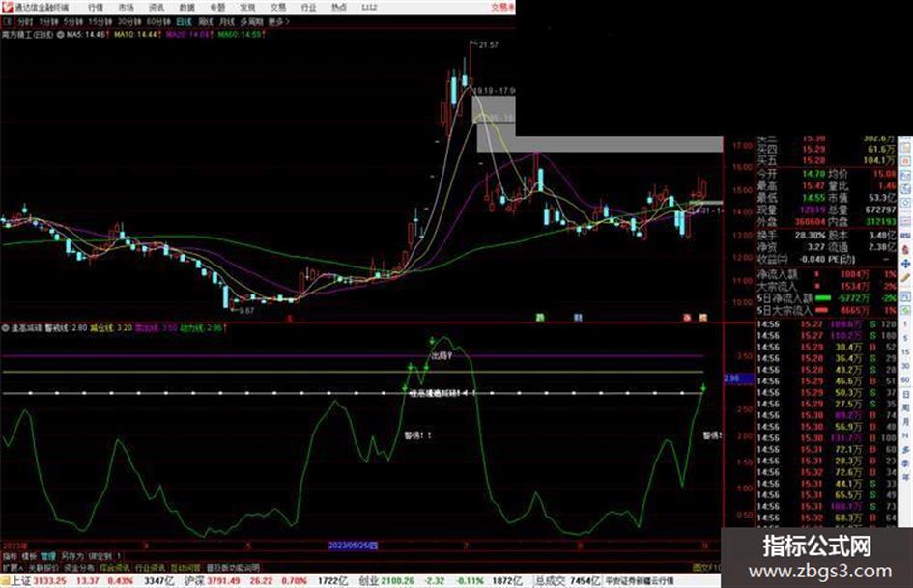Viewport: 913px width, 588px height.
Task: Click the 沪深 3791.49 index in status bar
Action: tap(212, 581)
